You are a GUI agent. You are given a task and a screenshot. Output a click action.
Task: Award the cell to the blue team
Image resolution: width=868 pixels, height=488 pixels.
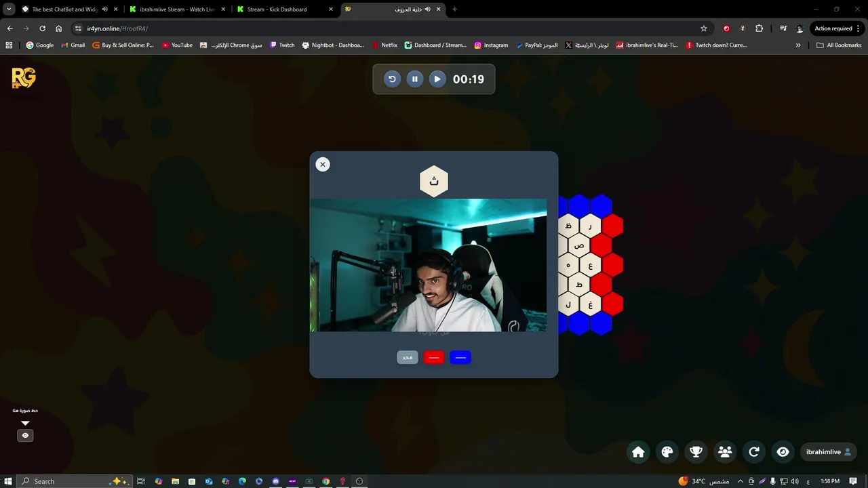pos(460,357)
